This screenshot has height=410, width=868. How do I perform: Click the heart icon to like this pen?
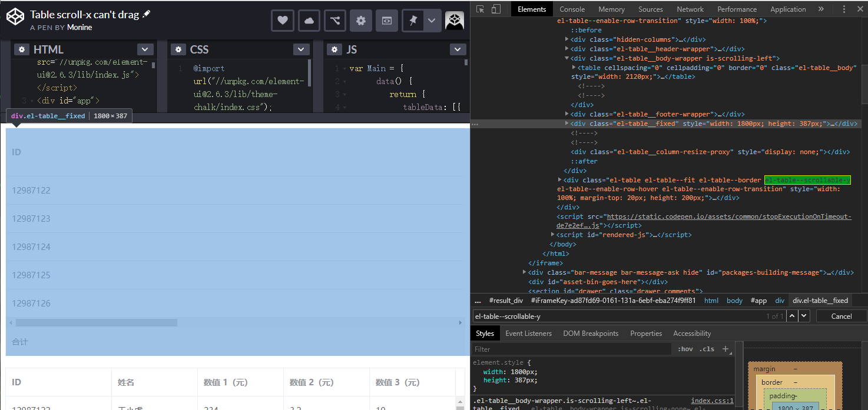click(282, 20)
